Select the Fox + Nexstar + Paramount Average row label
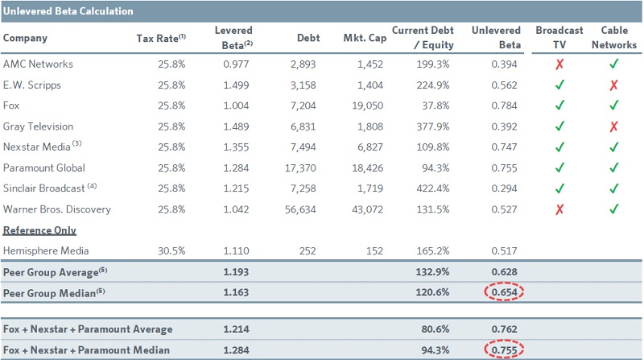644x360 pixels. [x=87, y=329]
